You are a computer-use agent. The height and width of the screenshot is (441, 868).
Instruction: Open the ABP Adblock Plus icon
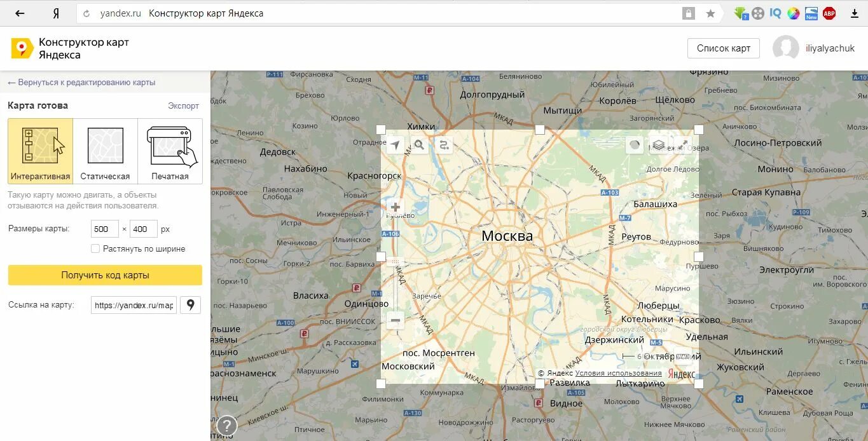tap(829, 13)
